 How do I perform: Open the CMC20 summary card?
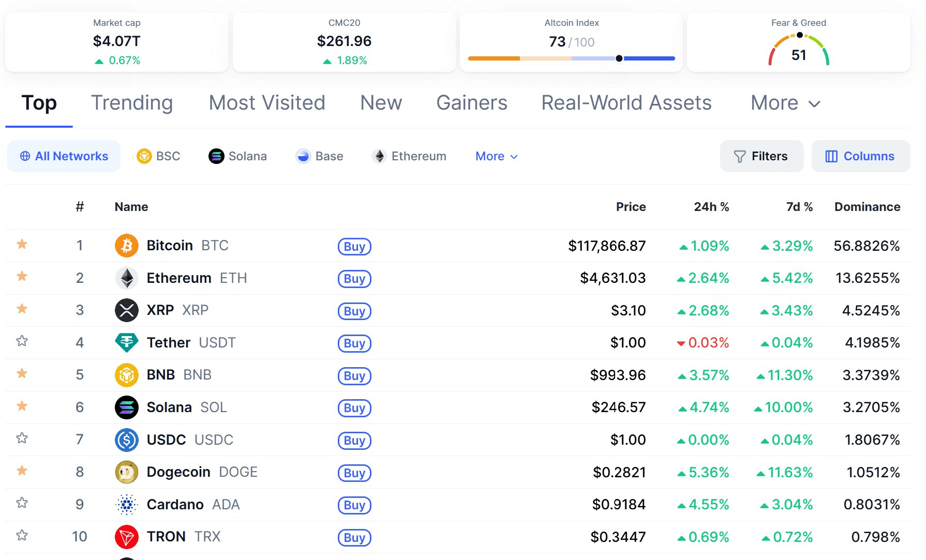tap(345, 42)
